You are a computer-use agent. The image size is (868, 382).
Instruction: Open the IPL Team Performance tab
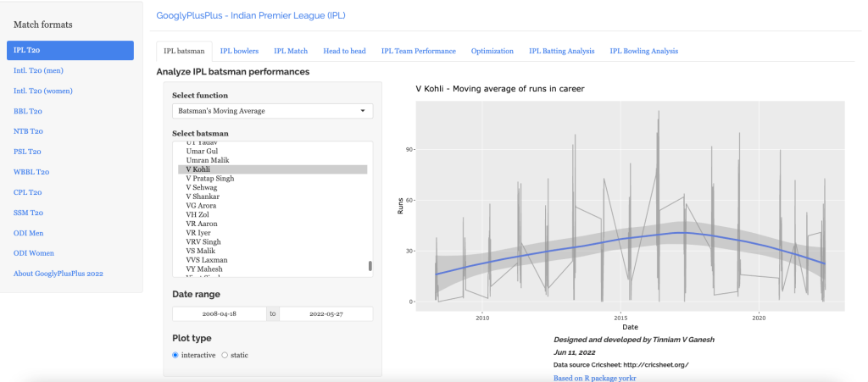[x=418, y=51]
